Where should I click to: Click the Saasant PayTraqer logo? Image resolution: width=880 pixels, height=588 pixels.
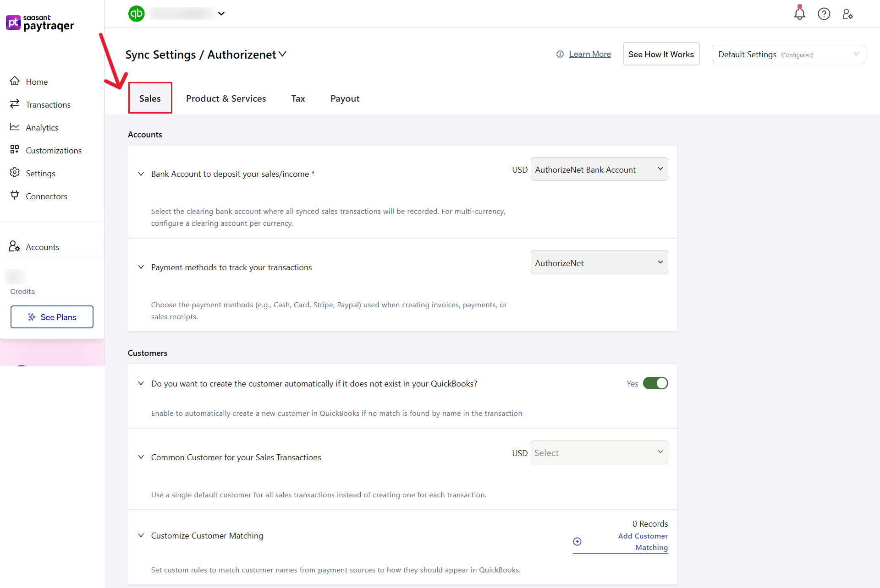40,23
